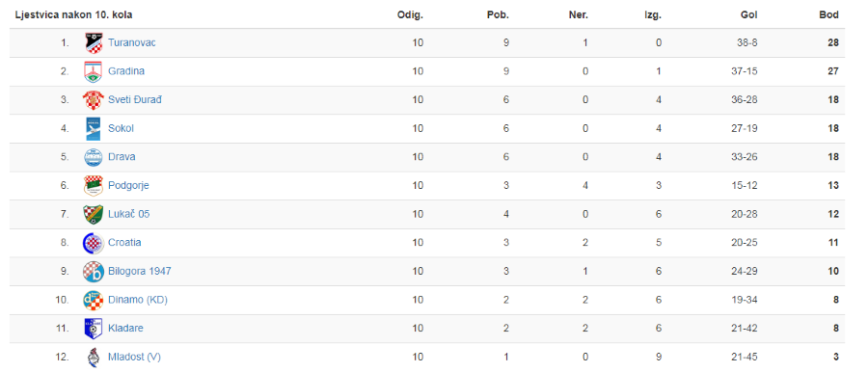Image resolution: width=868 pixels, height=372 pixels.
Task: Click the Gol column header
Action: point(749,15)
